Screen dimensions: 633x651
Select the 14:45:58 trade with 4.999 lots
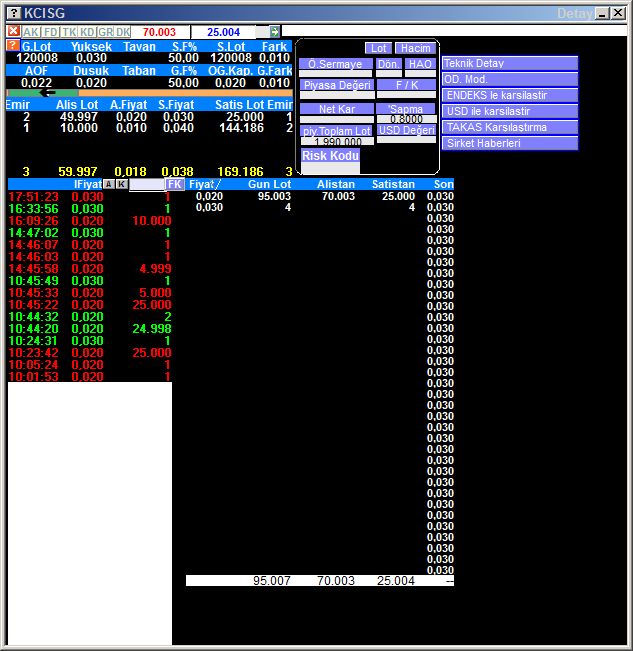[x=90, y=269]
